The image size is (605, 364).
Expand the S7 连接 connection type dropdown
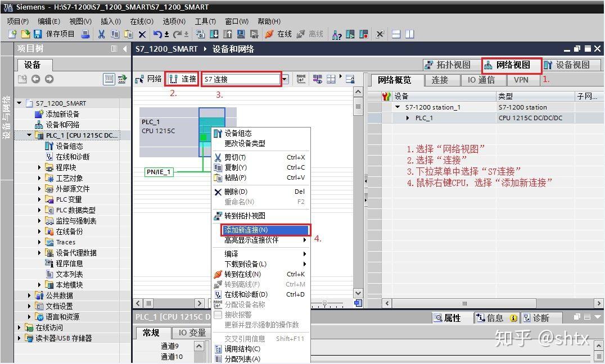click(283, 79)
